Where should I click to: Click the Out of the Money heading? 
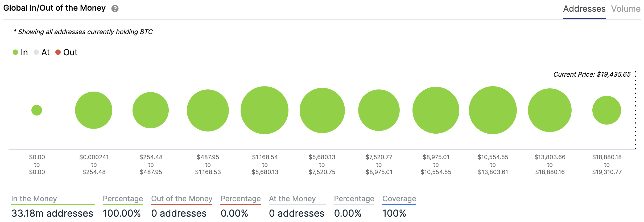click(182, 199)
